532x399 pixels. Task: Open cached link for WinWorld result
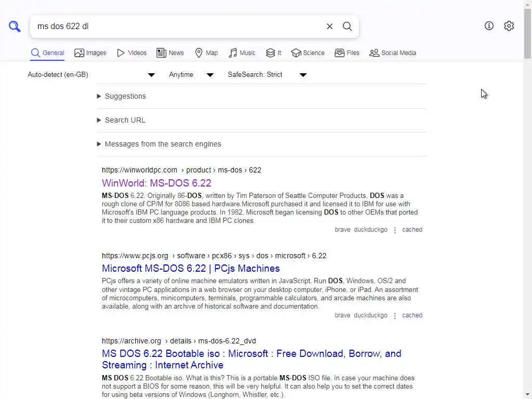[412, 230]
